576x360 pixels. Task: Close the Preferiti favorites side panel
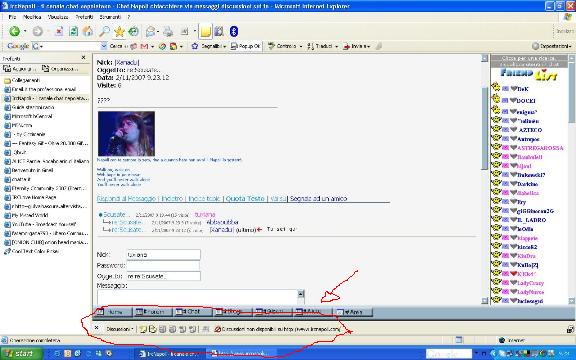click(x=83, y=58)
